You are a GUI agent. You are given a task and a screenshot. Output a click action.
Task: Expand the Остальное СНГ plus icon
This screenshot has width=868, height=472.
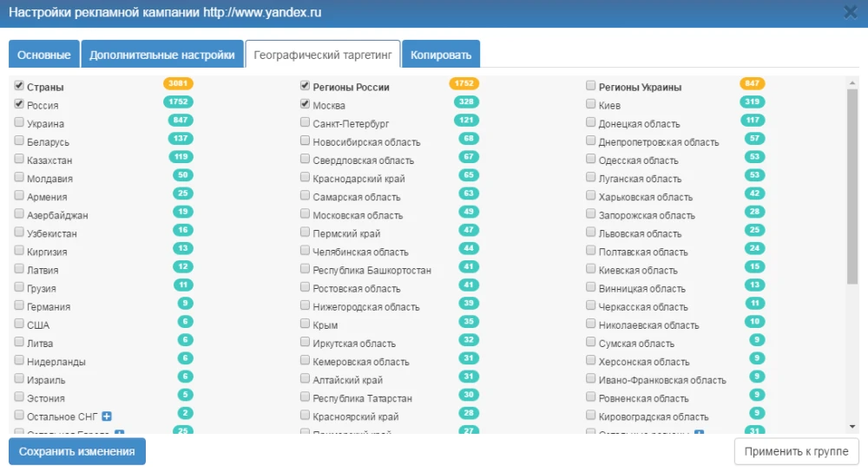(106, 416)
